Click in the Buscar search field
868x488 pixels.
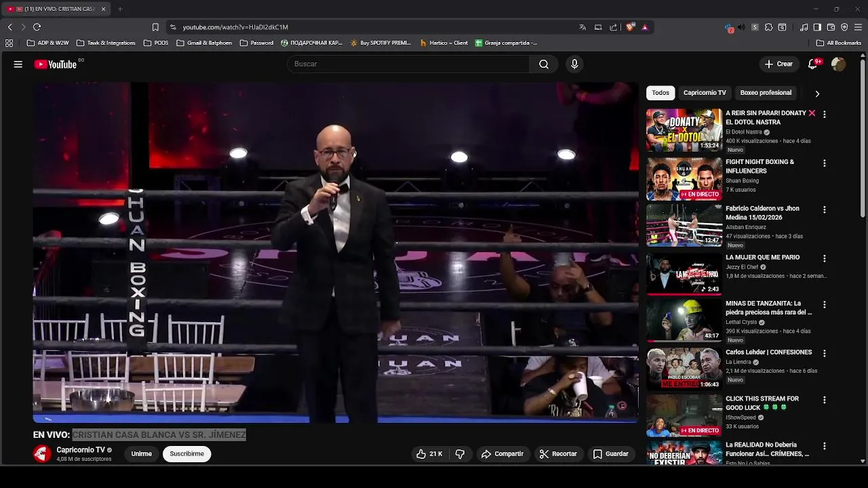(408, 64)
